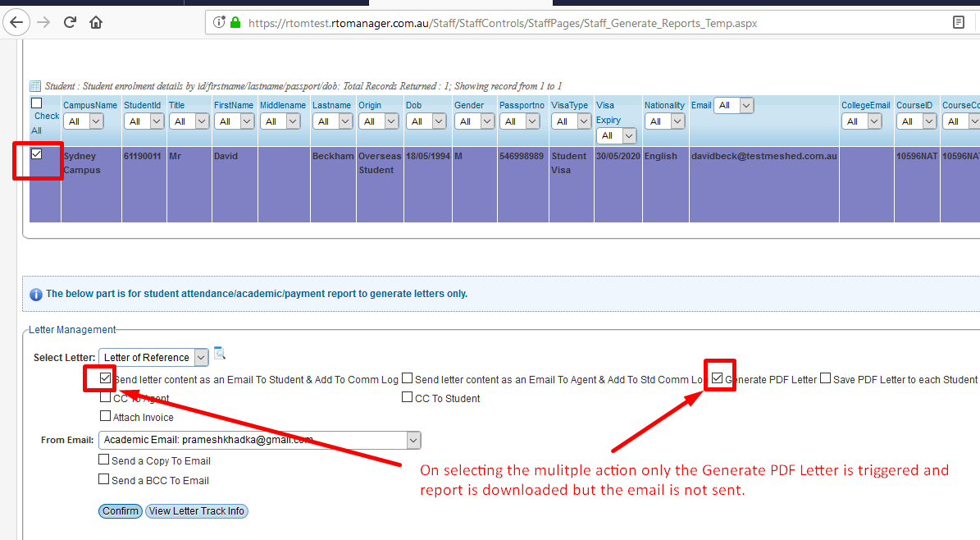Open the Select Letter dropdown

click(x=154, y=357)
